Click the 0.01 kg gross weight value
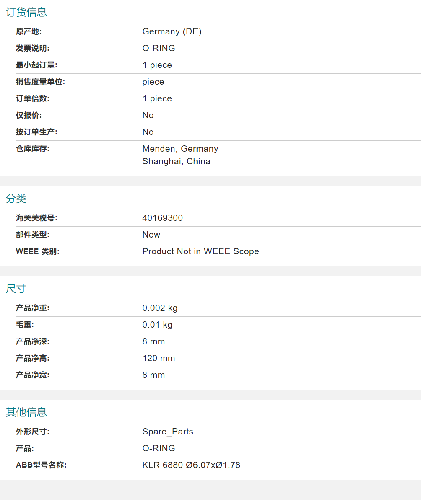Viewport: 421px width, 504px height. point(157,325)
